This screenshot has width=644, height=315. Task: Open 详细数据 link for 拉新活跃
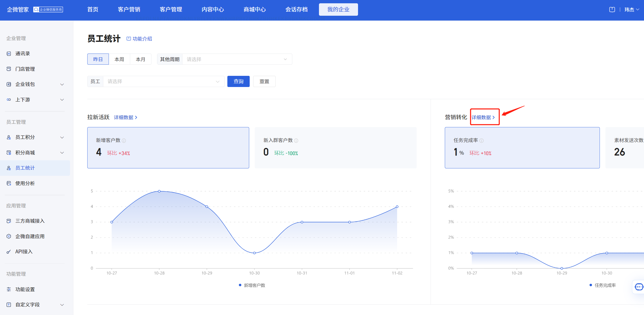[x=126, y=117]
